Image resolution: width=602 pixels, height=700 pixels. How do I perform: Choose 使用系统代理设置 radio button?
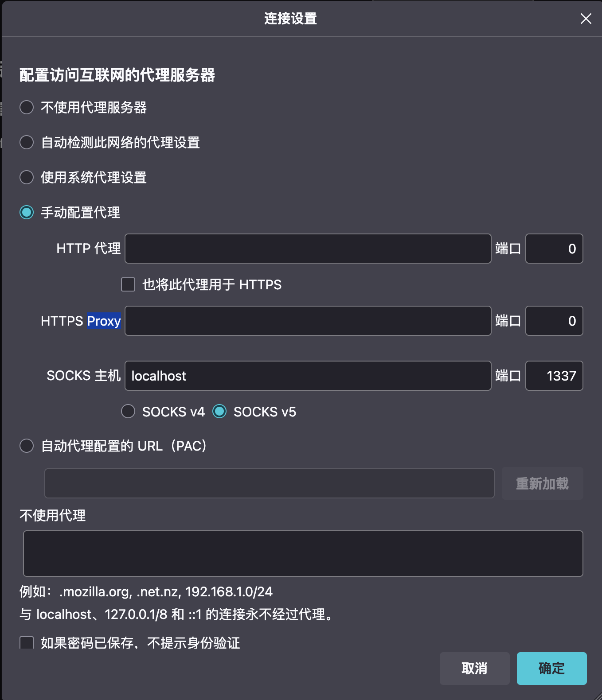27,177
